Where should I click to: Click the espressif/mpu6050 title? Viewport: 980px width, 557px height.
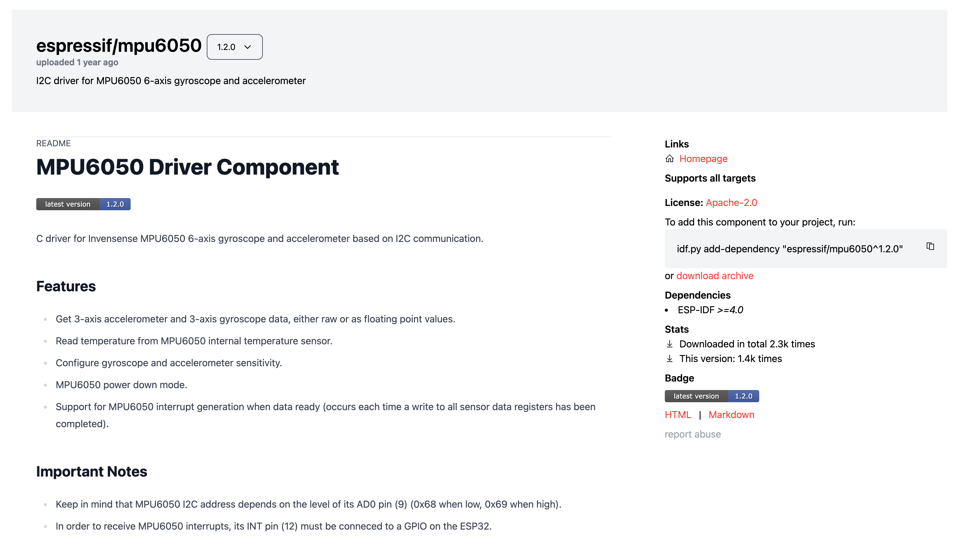pos(118,45)
